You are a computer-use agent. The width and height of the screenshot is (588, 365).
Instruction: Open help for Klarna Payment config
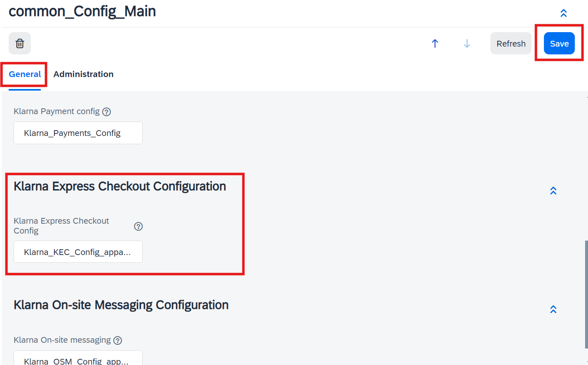pyautogui.click(x=107, y=112)
